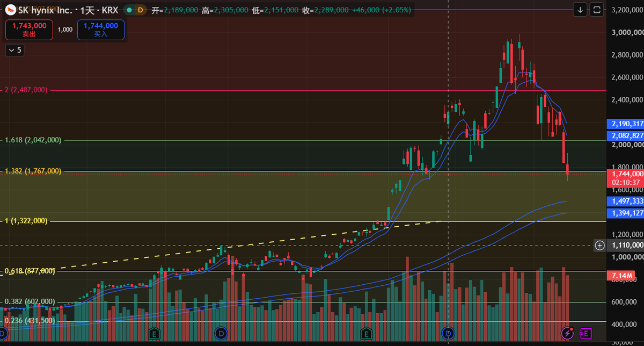Screen dimensions: 644x346
Task: Click the 02:10:37 bar countdown label
Action: coord(625,183)
